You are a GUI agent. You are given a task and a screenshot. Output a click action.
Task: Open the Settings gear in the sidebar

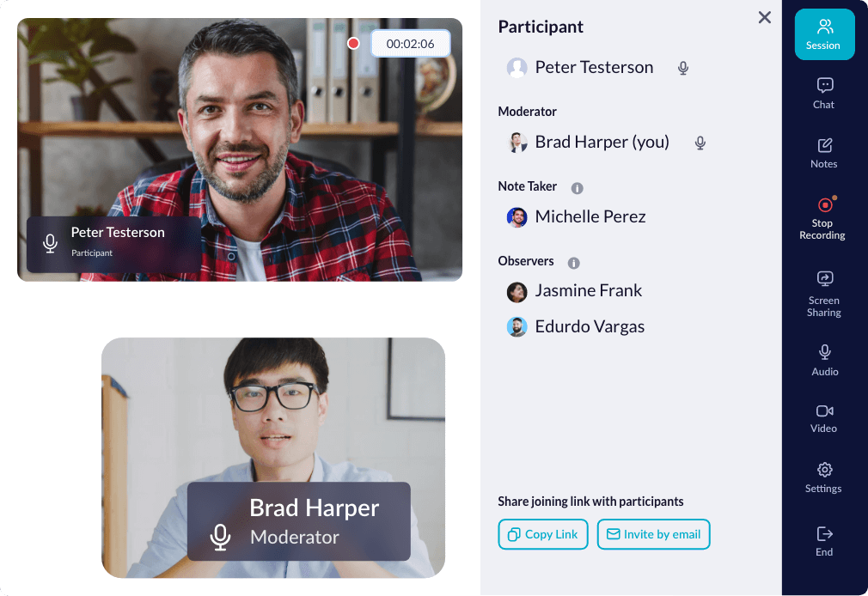coord(824,477)
